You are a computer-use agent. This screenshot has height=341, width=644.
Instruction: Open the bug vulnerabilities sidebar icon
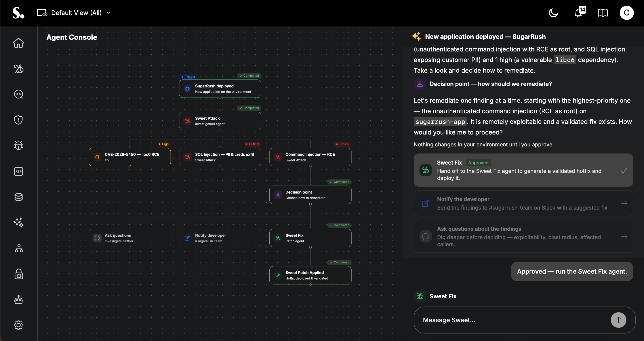click(19, 146)
